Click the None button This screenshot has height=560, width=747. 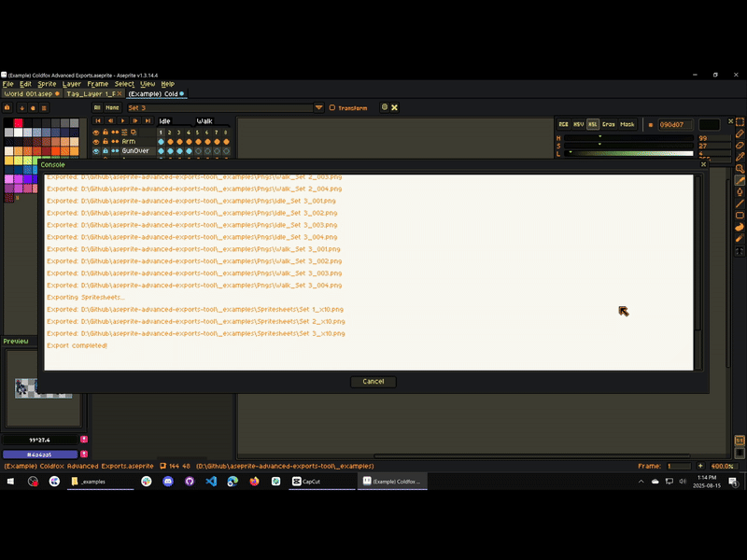point(112,107)
